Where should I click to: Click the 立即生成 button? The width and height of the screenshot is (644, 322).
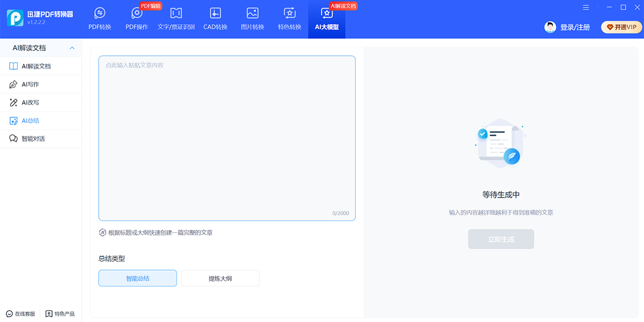click(x=501, y=239)
